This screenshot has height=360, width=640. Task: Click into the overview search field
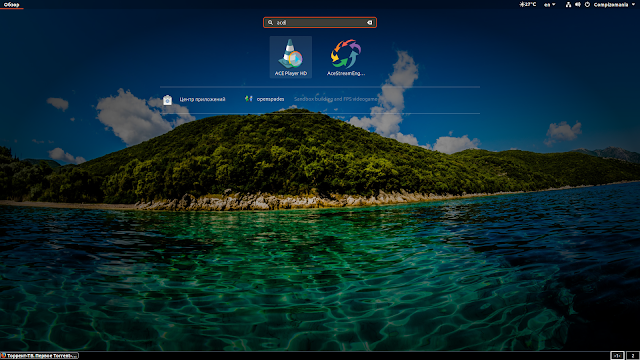[x=320, y=22]
